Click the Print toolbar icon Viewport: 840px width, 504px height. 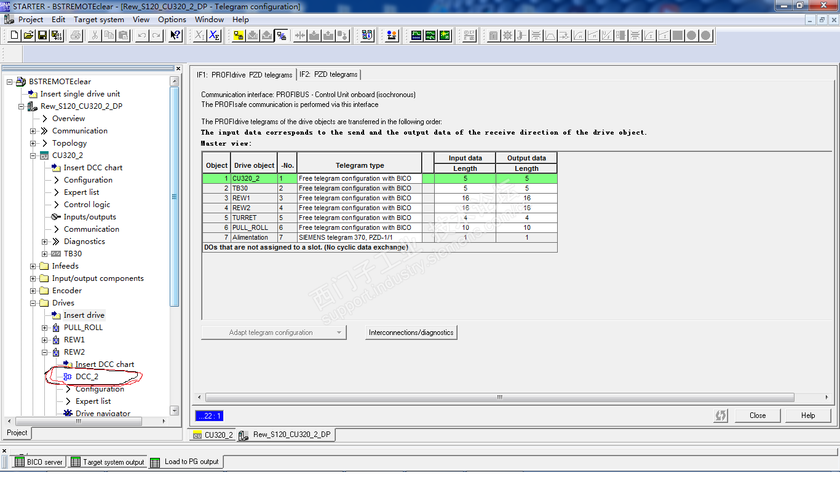pyautogui.click(x=76, y=36)
